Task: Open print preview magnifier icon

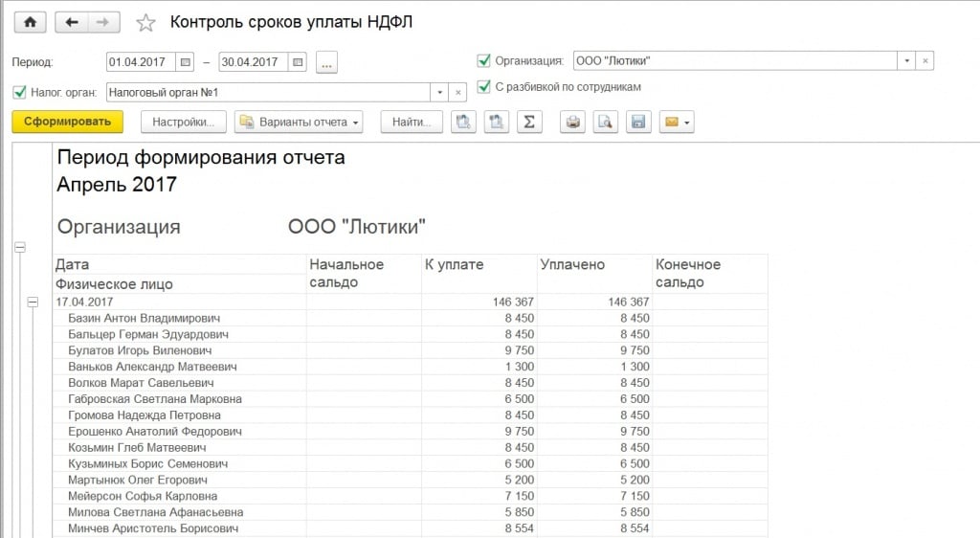Action: 605,122
